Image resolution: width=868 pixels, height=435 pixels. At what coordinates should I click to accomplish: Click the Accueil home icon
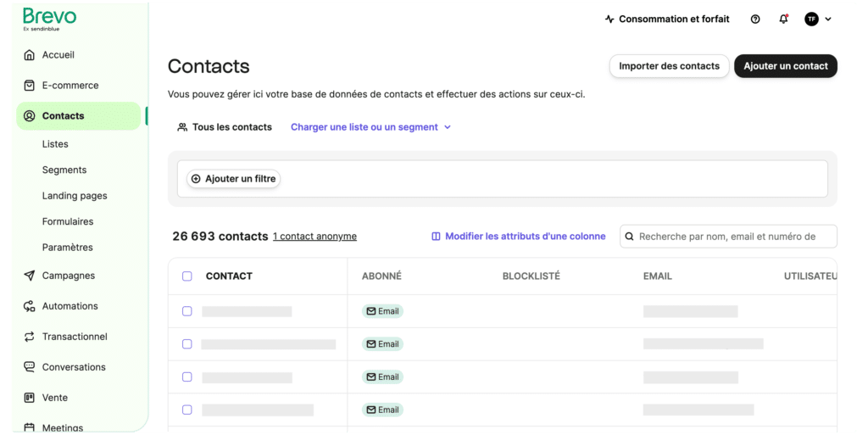coord(30,55)
